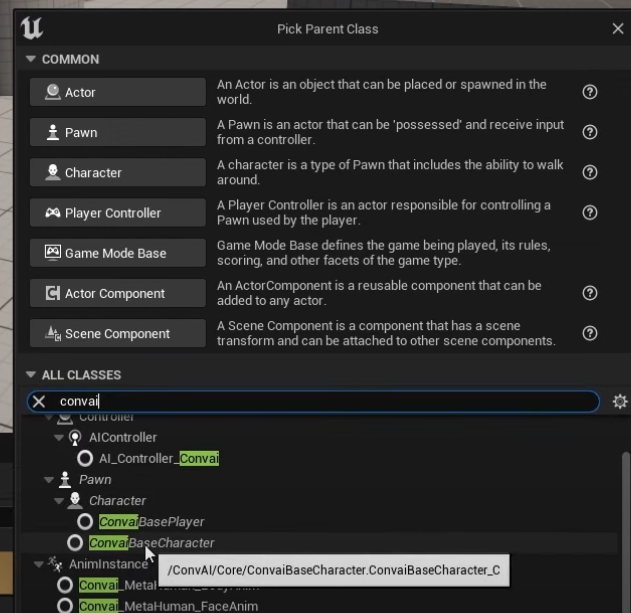Open help for the Pawn class
631x613 pixels.
click(x=589, y=132)
